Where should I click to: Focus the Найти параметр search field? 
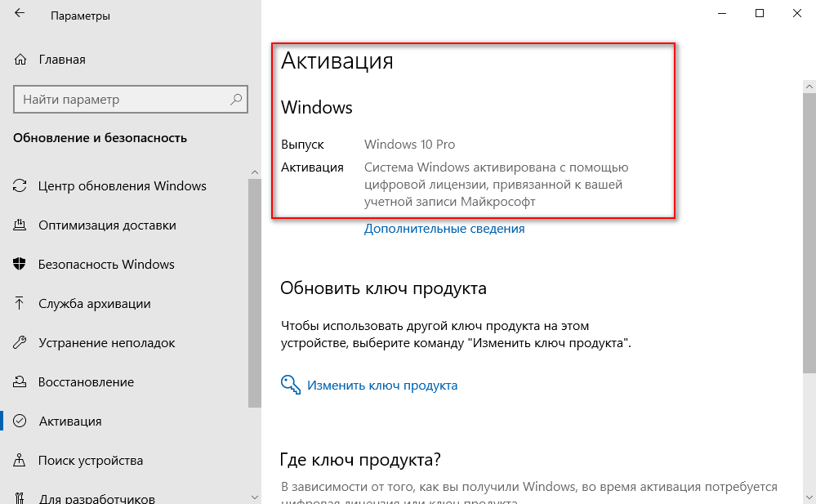[131, 99]
